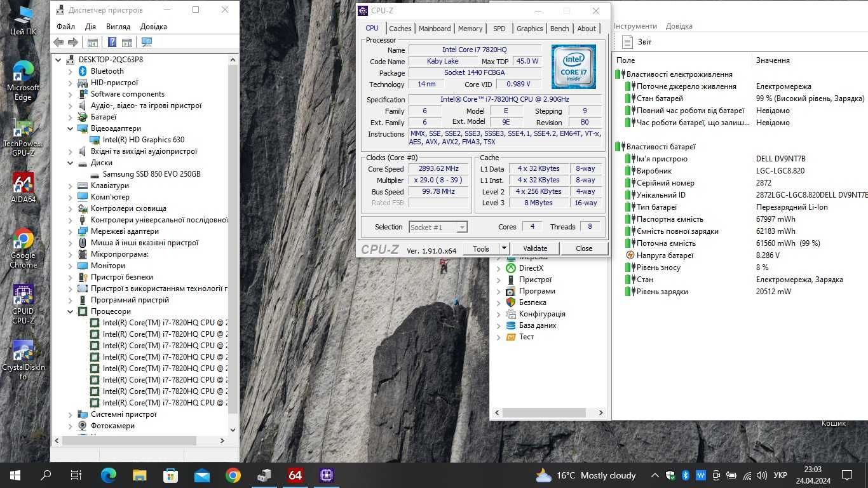
Task: Click help icon in Device Manager toolbar
Action: point(112,42)
